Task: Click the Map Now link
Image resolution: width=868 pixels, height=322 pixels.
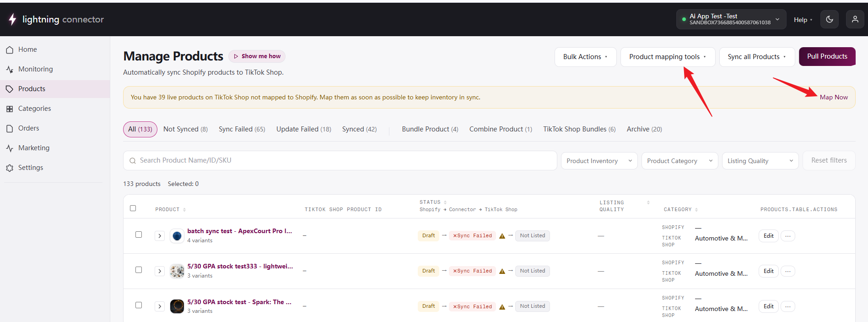Action: [834, 97]
